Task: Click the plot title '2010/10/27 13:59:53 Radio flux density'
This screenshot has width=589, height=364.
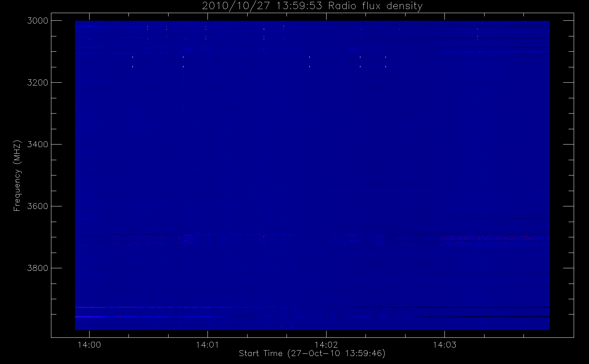Action: point(312,6)
